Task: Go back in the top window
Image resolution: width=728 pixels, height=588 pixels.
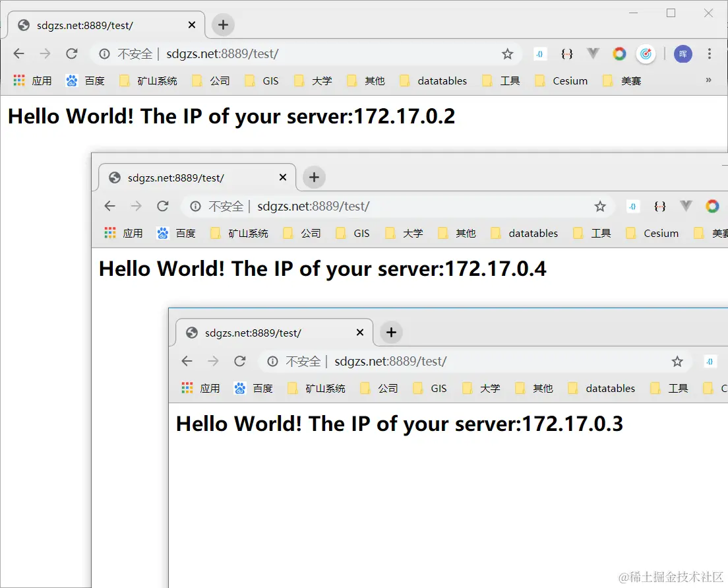Action: click(18, 54)
